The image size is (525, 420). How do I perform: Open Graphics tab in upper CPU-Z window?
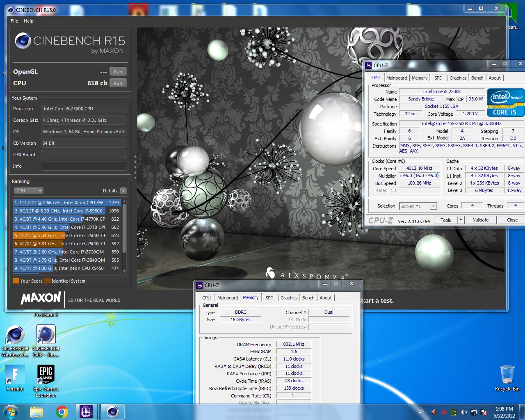[458, 78]
